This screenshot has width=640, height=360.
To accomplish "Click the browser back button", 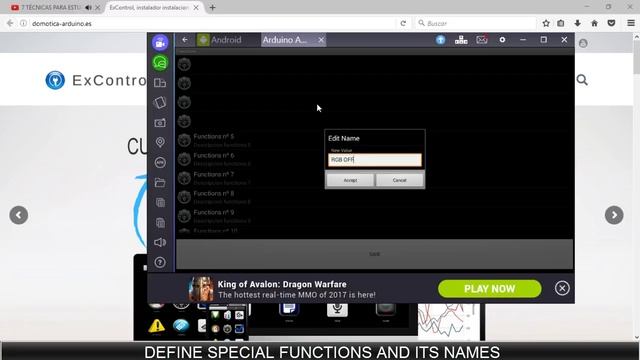I will 10,23.
